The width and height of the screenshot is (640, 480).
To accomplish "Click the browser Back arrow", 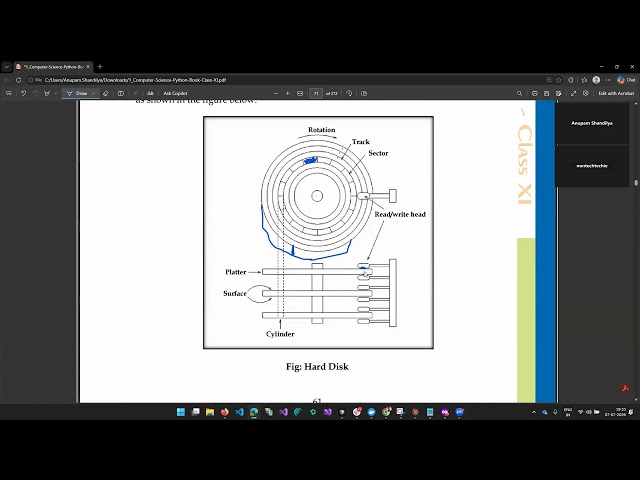I will pyautogui.click(x=7, y=80).
